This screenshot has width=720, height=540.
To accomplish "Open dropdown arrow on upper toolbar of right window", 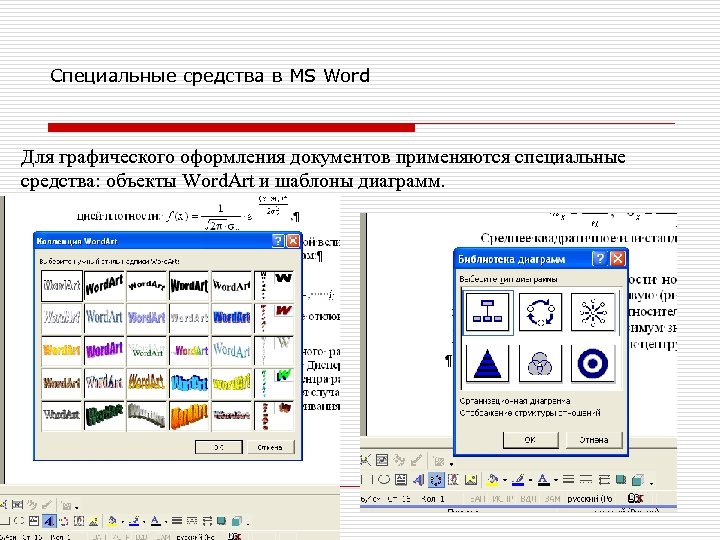I will pos(451,464).
